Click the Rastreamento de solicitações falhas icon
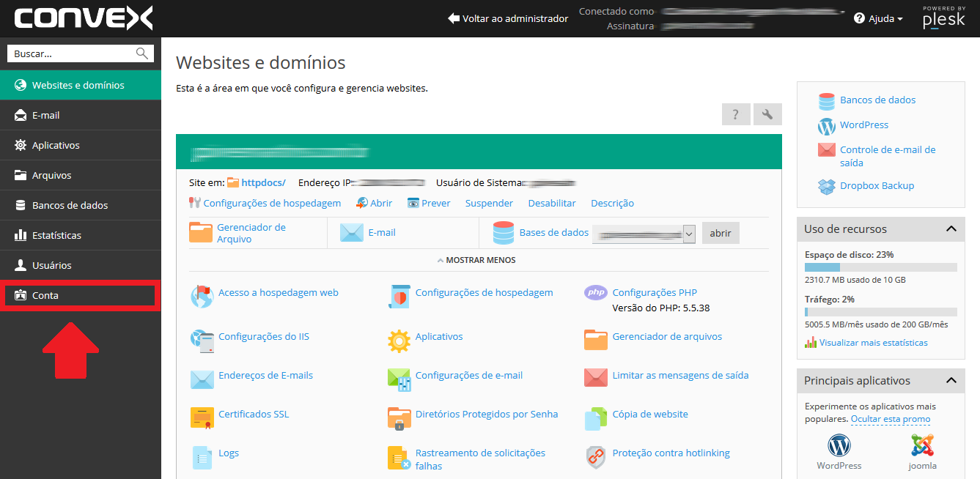The width and height of the screenshot is (980, 479). [399, 458]
